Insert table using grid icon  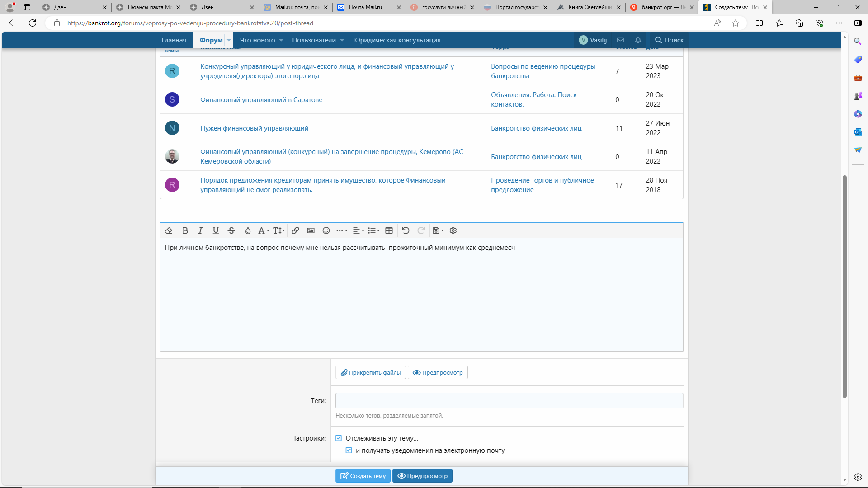(x=389, y=230)
